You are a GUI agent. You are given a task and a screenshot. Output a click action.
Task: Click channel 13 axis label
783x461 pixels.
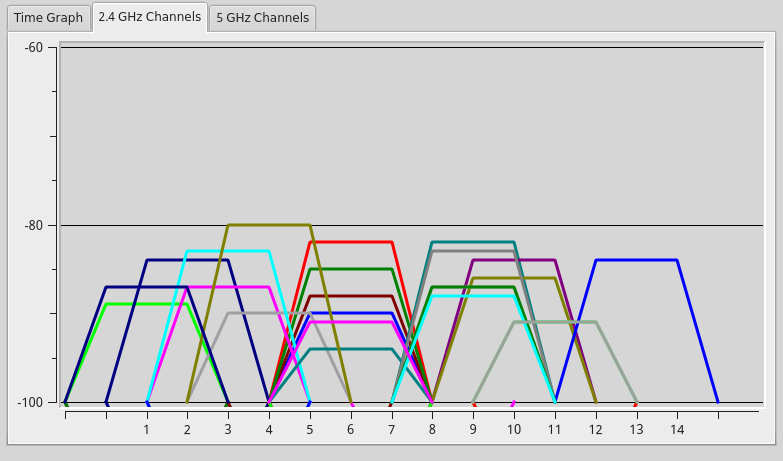(636, 430)
